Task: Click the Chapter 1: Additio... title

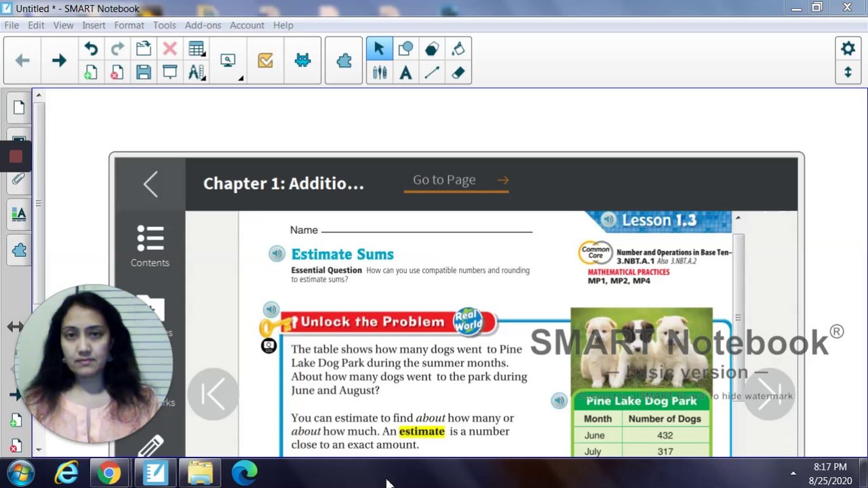Action: [x=283, y=184]
